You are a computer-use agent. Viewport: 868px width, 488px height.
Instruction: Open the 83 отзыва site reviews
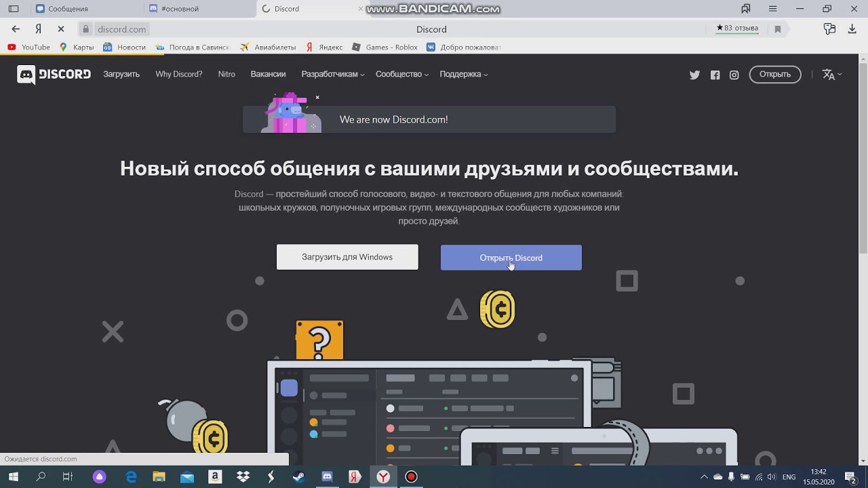[x=737, y=28]
